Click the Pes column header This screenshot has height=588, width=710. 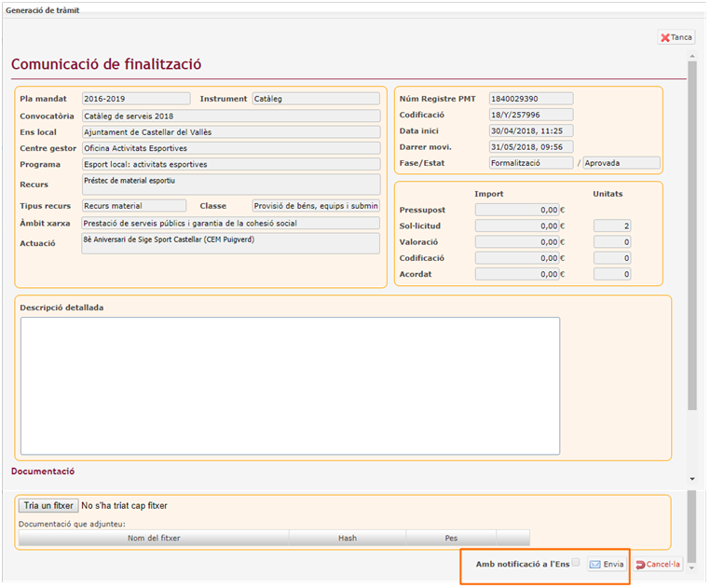tap(451, 538)
